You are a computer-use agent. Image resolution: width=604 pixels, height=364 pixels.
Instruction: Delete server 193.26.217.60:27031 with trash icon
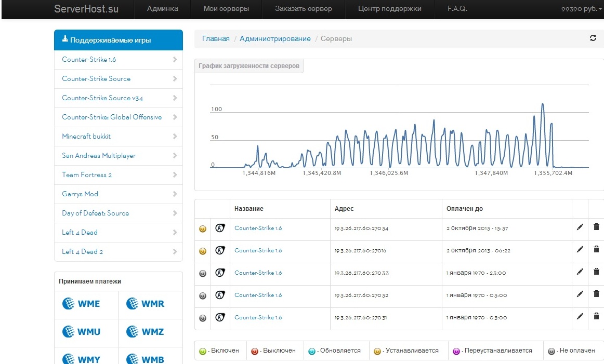(596, 316)
